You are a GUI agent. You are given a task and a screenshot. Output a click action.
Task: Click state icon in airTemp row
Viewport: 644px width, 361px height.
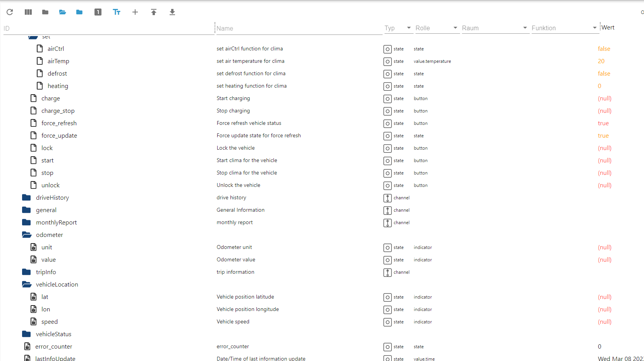387,61
